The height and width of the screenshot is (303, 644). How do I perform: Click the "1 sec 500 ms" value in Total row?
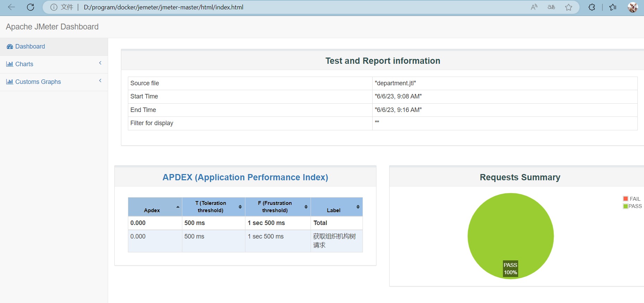click(x=266, y=223)
